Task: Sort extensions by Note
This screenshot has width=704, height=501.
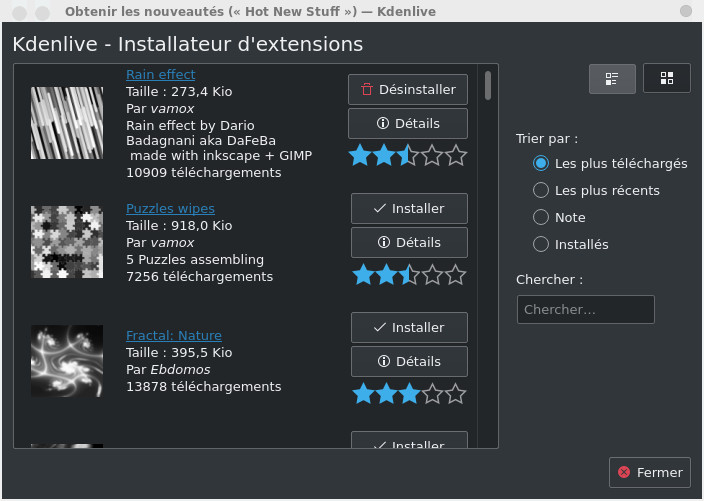Action: [x=559, y=217]
